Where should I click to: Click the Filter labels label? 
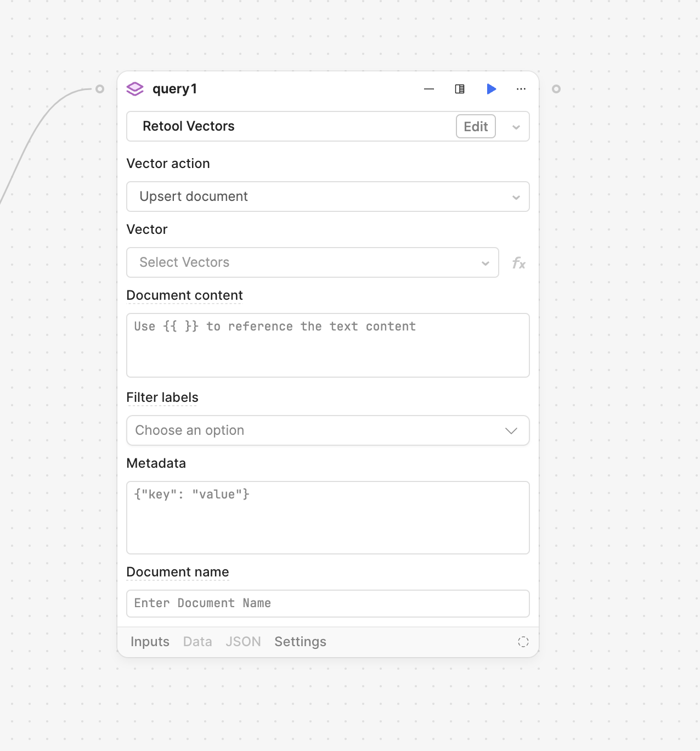(x=162, y=397)
